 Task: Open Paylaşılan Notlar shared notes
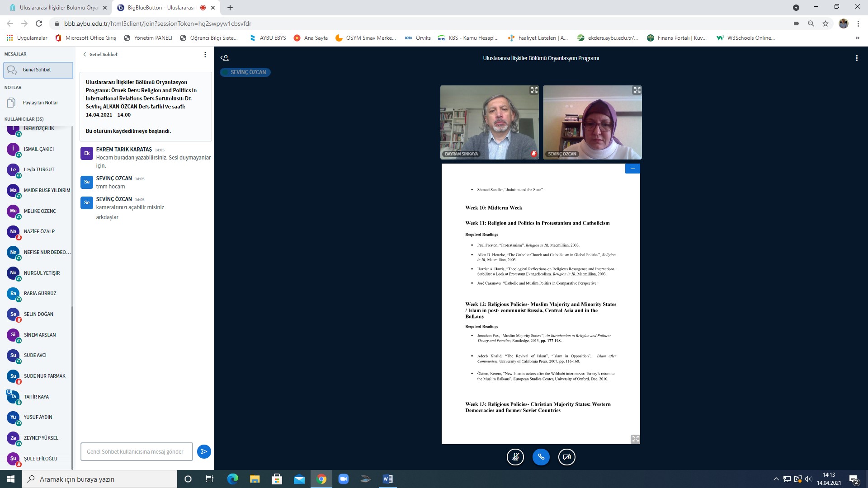coord(40,103)
